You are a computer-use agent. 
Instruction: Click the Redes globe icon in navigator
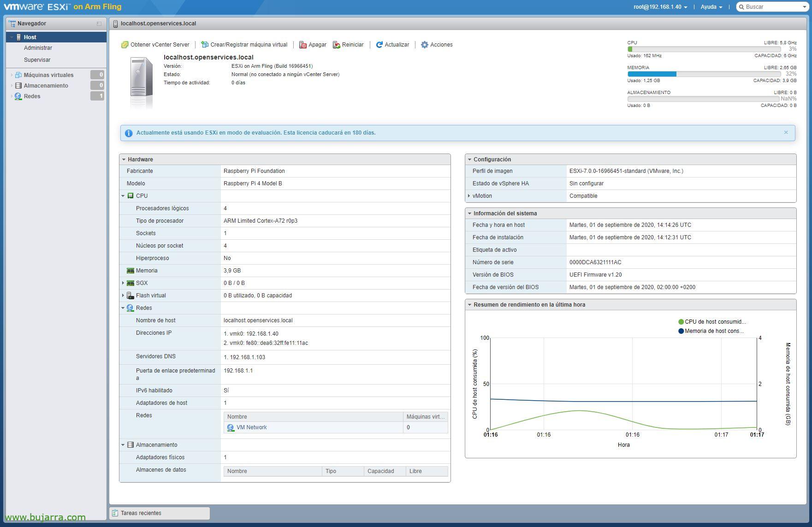coord(18,96)
